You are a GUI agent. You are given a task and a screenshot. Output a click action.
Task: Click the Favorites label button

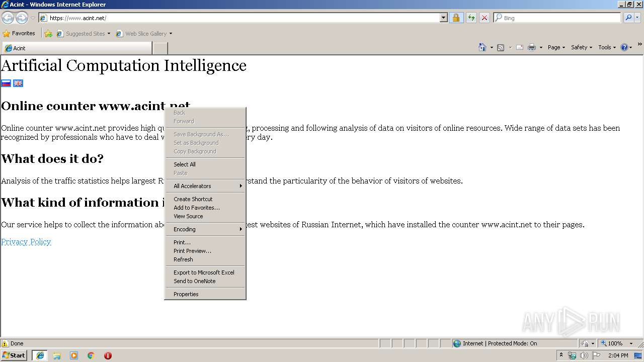[19, 34]
